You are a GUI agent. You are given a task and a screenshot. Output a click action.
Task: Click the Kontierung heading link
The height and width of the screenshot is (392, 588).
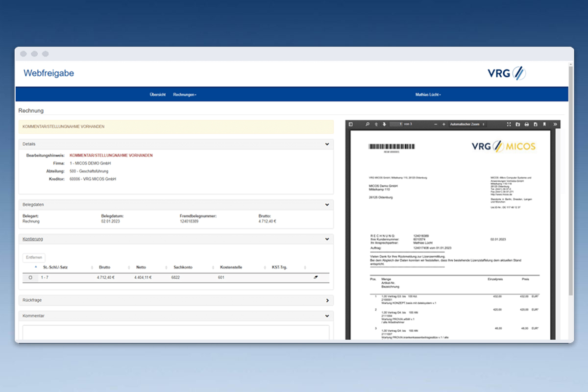pos(33,239)
